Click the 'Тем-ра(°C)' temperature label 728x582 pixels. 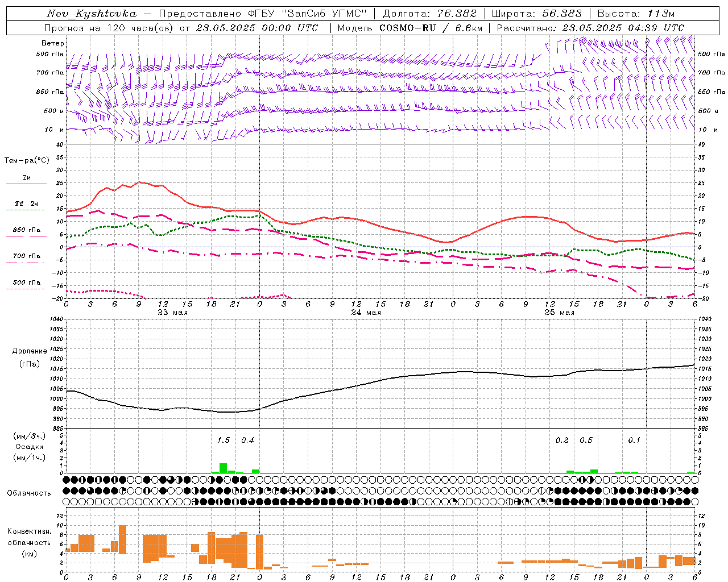(27, 161)
